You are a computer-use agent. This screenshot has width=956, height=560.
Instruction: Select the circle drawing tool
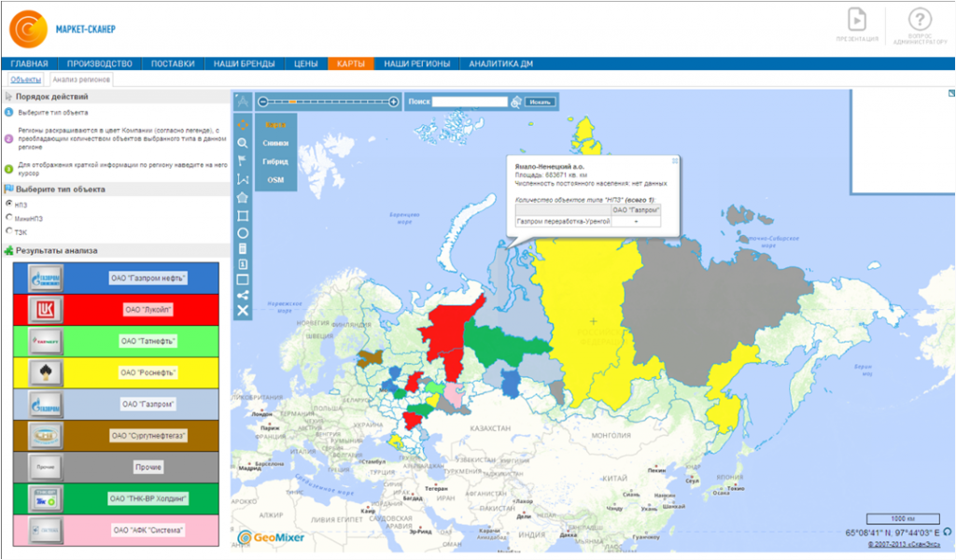pos(243,232)
